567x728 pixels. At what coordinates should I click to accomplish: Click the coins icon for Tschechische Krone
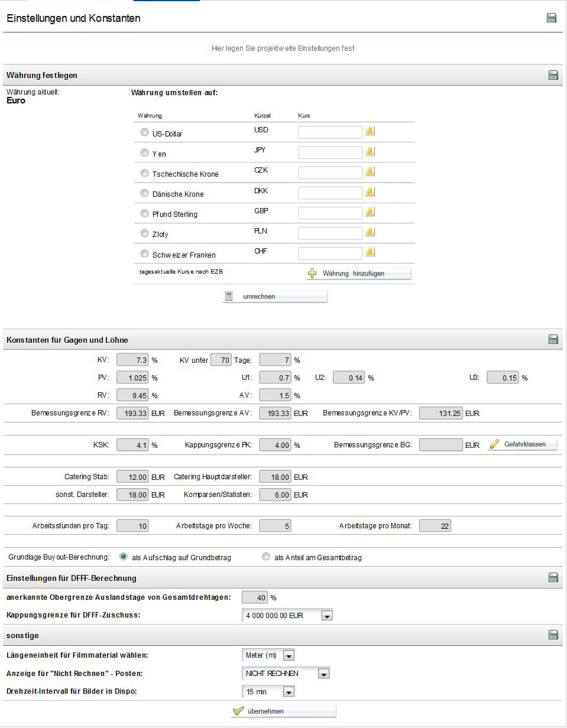(370, 171)
